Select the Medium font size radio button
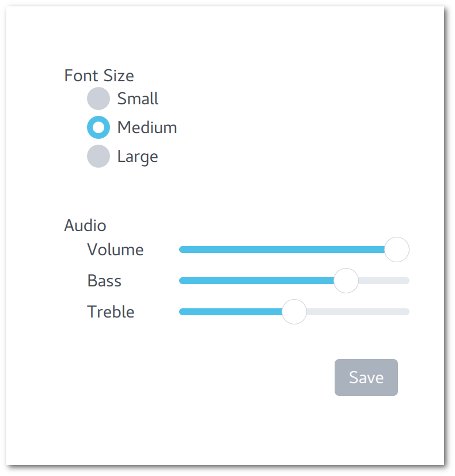This screenshot has height=476, width=455. pyautogui.click(x=98, y=127)
